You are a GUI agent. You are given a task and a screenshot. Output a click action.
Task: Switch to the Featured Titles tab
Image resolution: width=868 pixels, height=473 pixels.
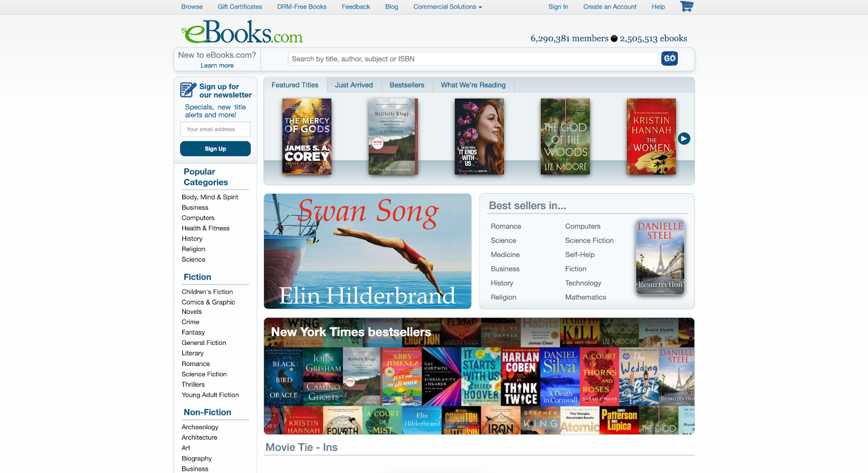point(295,85)
